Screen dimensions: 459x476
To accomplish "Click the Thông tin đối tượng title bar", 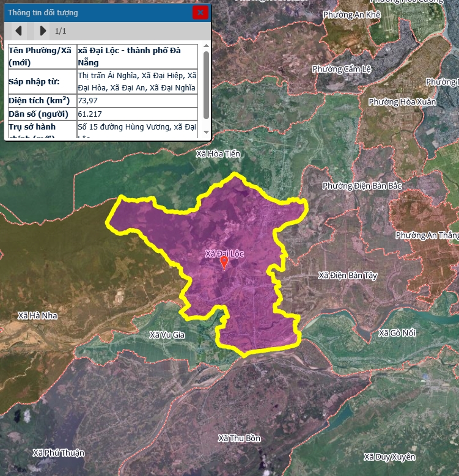I will click(92, 12).
